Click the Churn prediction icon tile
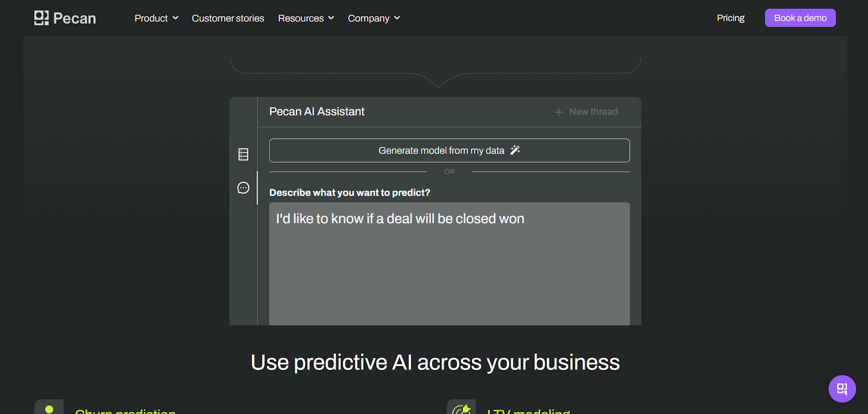This screenshot has height=414, width=868. pos(49,407)
